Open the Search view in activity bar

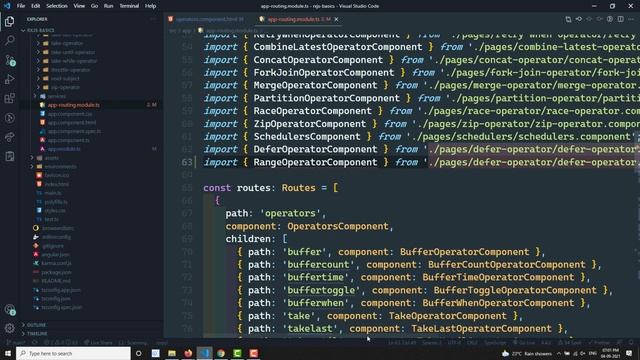pyautogui.click(x=9, y=40)
